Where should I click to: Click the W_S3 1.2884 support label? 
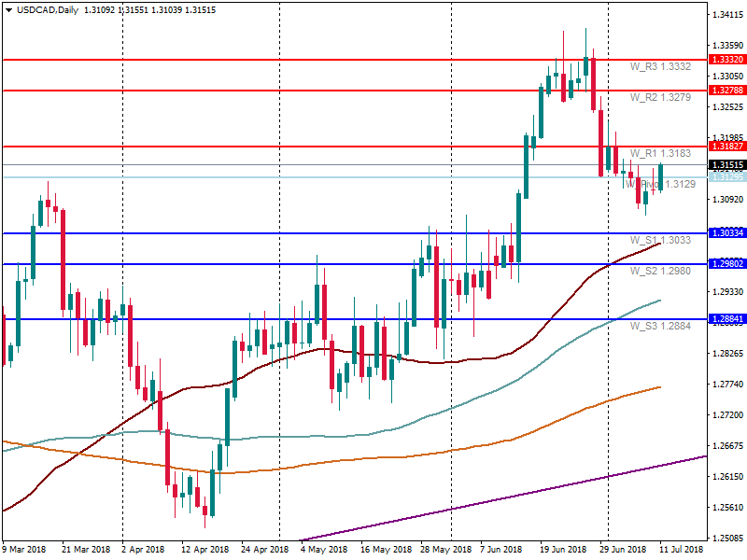(x=660, y=326)
